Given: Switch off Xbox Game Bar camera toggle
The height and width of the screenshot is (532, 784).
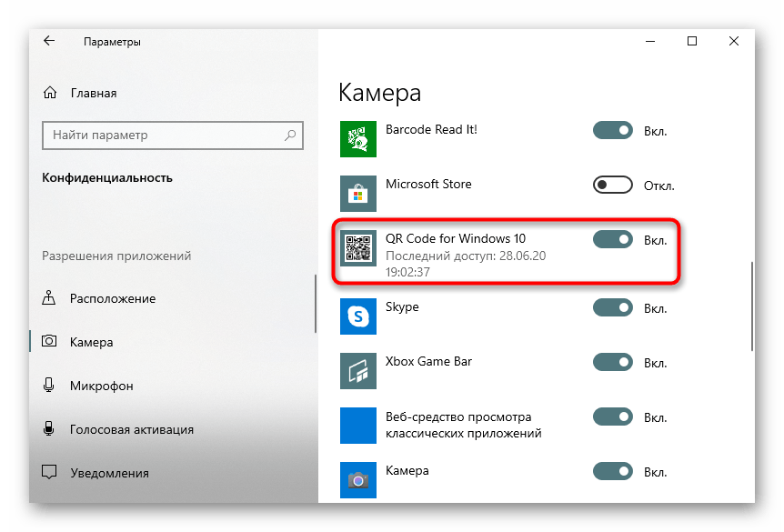Looking at the screenshot, I should (612, 363).
